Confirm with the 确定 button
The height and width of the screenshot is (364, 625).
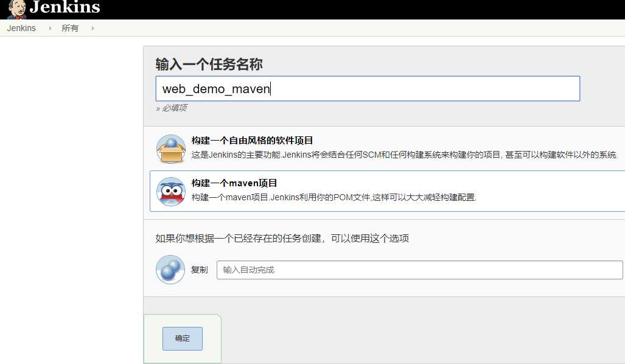point(183,338)
